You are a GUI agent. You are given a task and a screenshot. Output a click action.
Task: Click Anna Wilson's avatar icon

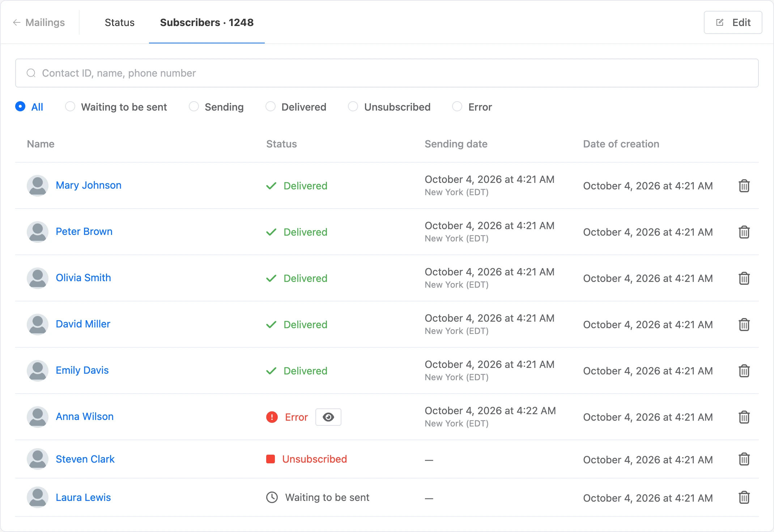(x=38, y=417)
